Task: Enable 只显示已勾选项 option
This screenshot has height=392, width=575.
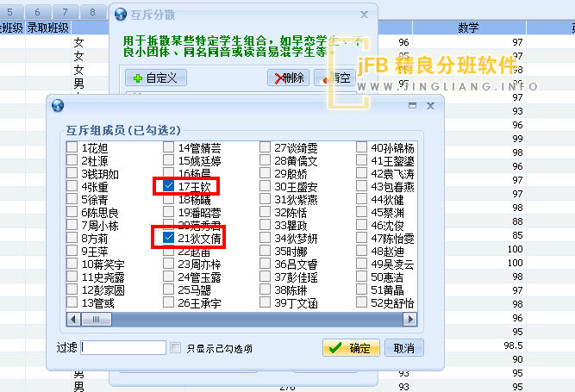Action: tap(176, 347)
